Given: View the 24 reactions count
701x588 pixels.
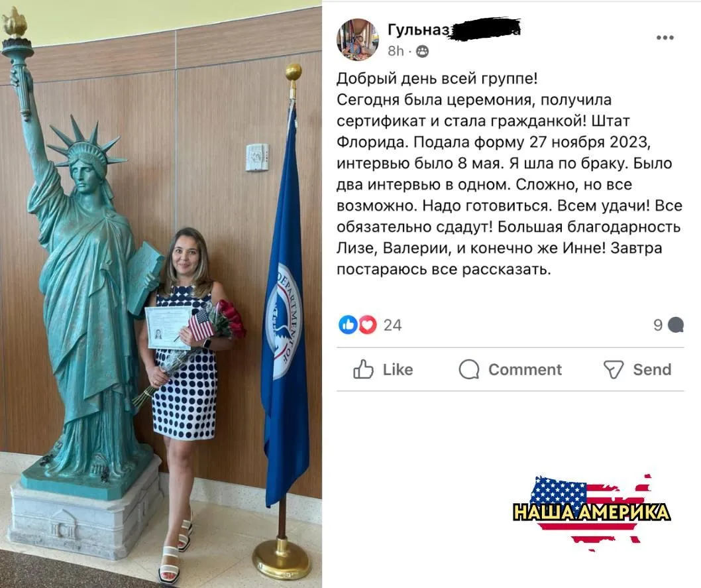Looking at the screenshot, I should pyautogui.click(x=392, y=325).
